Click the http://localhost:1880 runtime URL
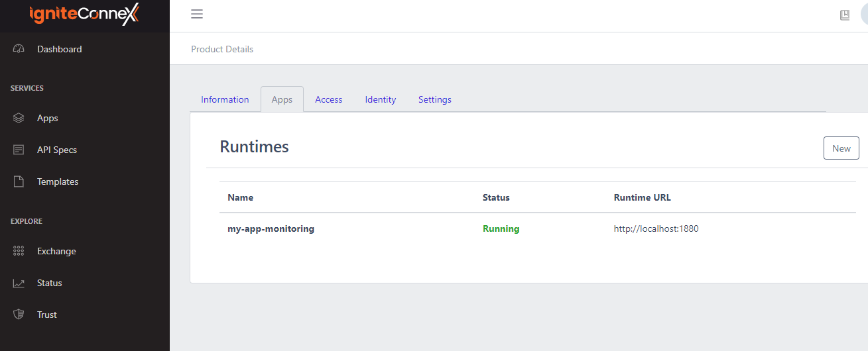868x351 pixels. click(656, 228)
